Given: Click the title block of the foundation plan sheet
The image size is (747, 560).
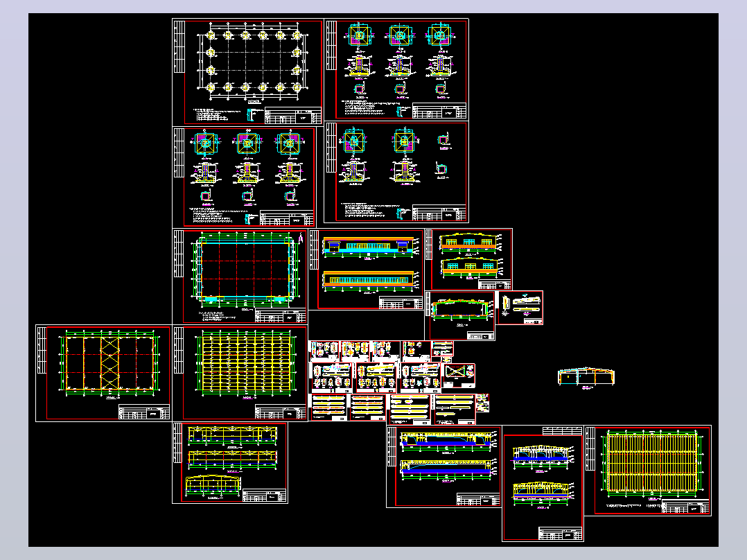Looking at the screenshot, I should pos(292,116).
